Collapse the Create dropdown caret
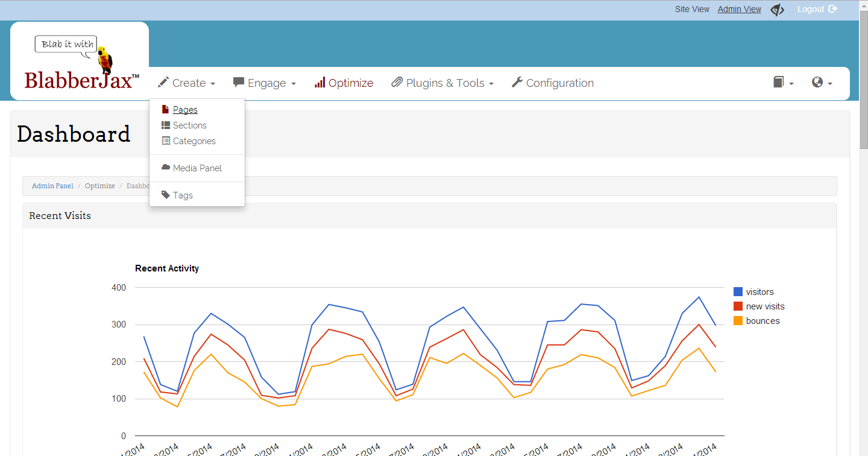868x456 pixels. click(x=212, y=84)
